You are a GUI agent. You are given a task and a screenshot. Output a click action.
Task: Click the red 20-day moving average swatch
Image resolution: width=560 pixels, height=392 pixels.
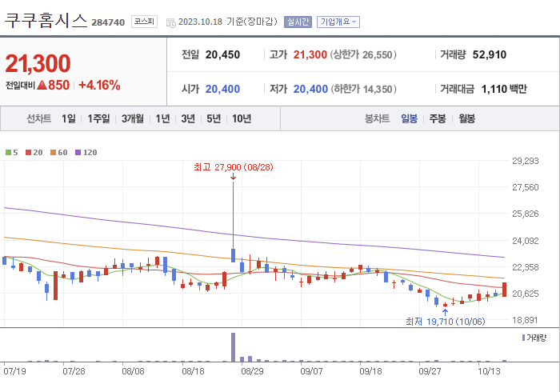click(x=28, y=153)
